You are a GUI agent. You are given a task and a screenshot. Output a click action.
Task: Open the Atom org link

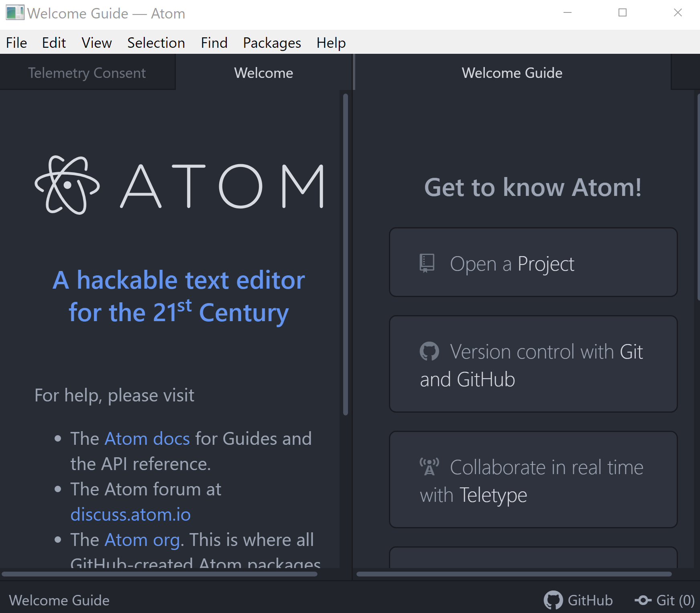[x=142, y=540]
